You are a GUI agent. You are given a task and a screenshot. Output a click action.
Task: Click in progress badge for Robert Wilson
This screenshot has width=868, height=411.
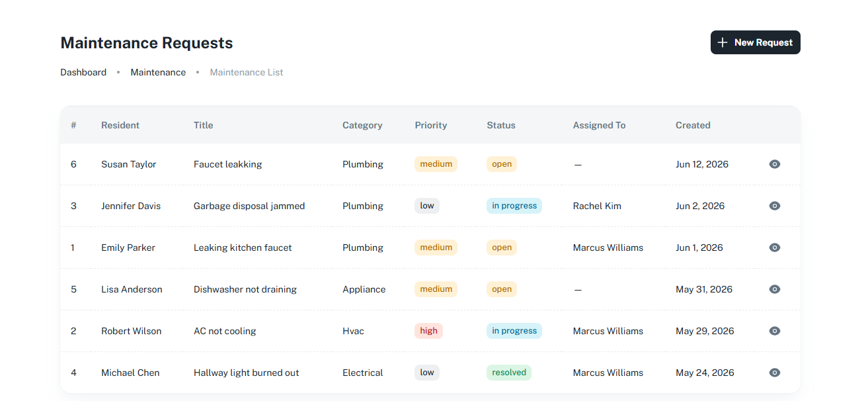pos(514,331)
